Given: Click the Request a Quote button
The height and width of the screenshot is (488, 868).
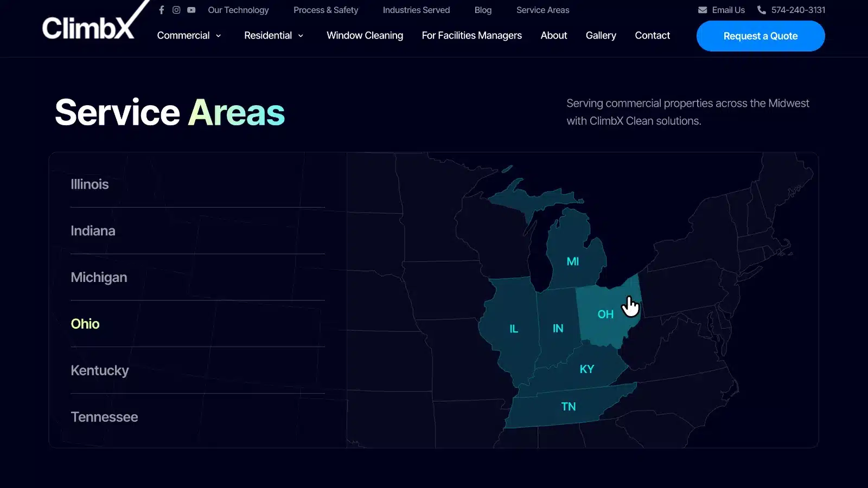Looking at the screenshot, I should [x=761, y=36].
